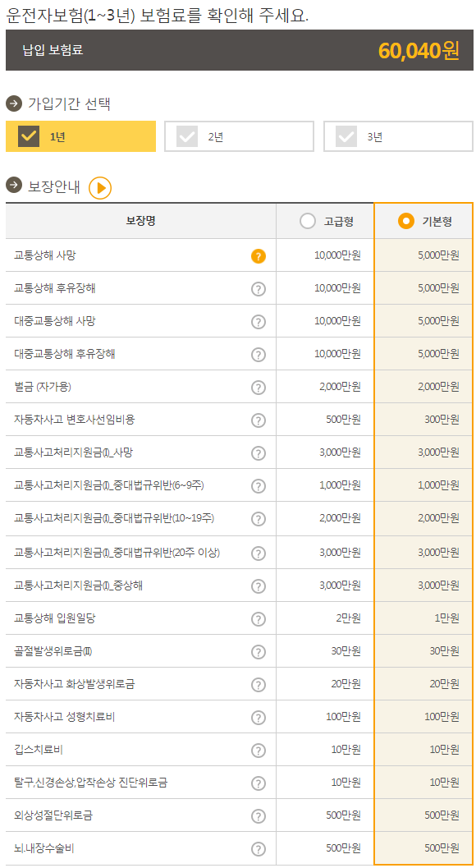Select the 고급형 radio button
The height and width of the screenshot is (868, 476).
click(307, 222)
